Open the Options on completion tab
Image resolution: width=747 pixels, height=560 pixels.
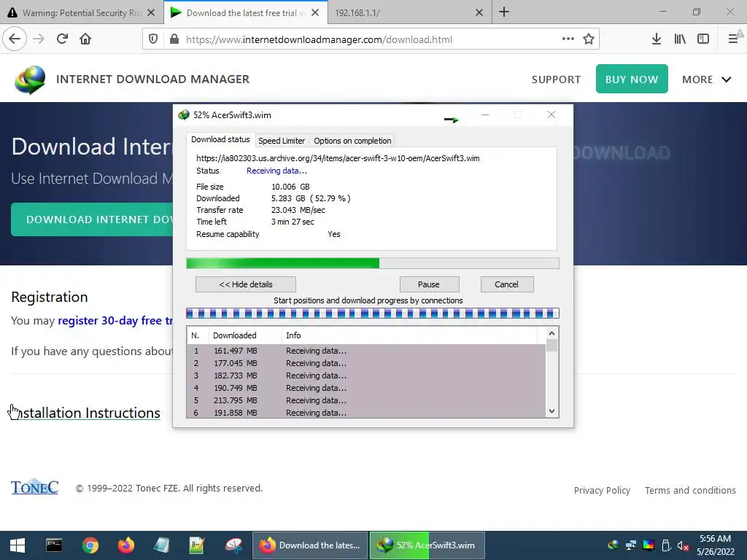[352, 141]
